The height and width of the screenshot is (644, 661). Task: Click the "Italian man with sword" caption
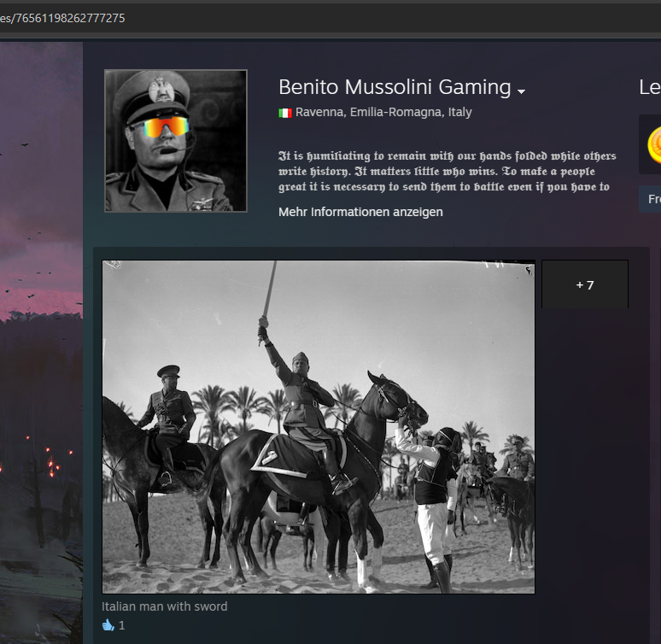coord(165,606)
